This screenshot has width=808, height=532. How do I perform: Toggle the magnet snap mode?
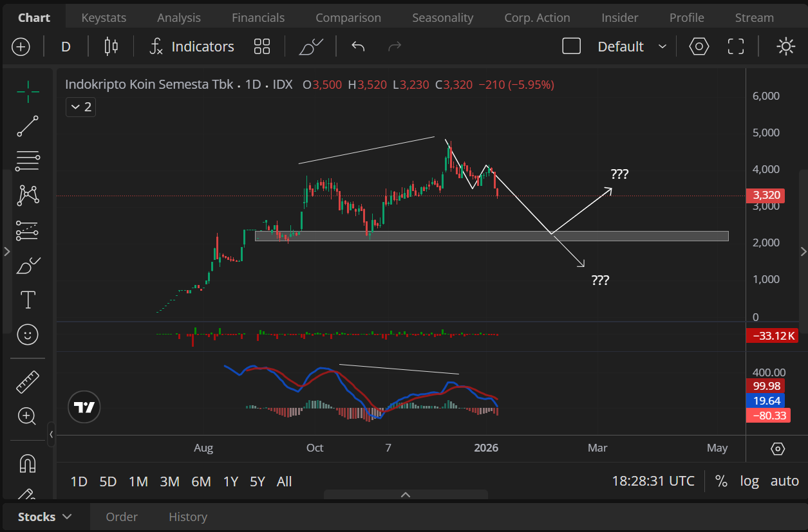click(28, 463)
